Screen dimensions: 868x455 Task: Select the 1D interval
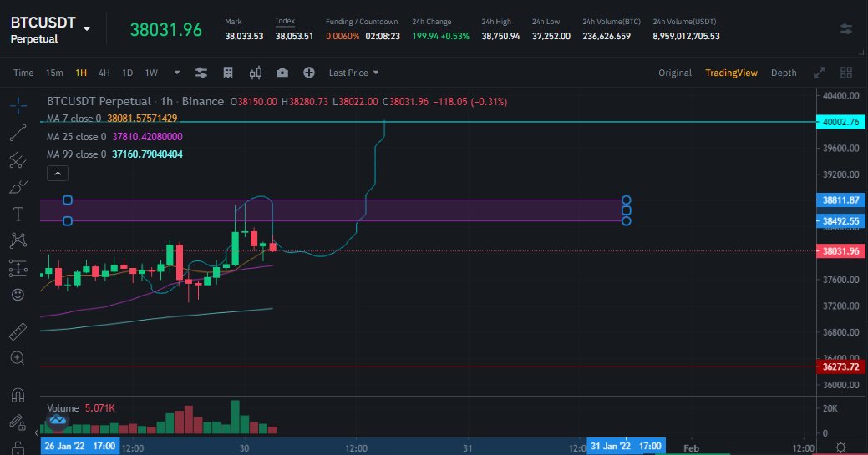pyautogui.click(x=127, y=73)
